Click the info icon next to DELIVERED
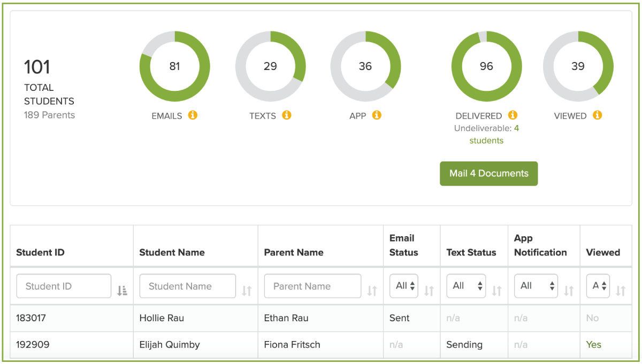642x364 pixels. click(513, 115)
